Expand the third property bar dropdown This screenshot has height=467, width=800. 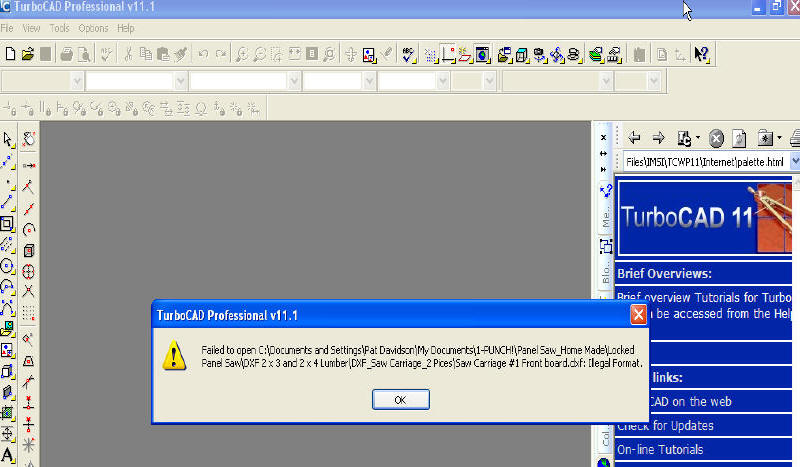tap(294, 81)
